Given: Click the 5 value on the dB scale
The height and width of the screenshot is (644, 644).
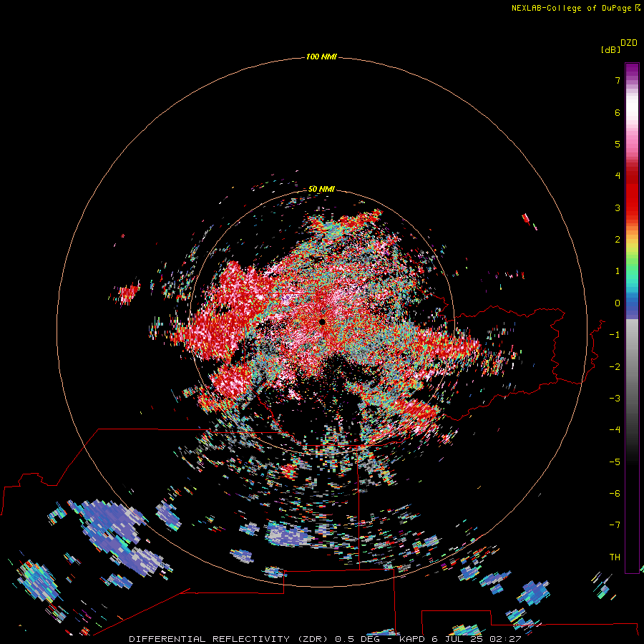Looking at the screenshot, I should (618, 144).
